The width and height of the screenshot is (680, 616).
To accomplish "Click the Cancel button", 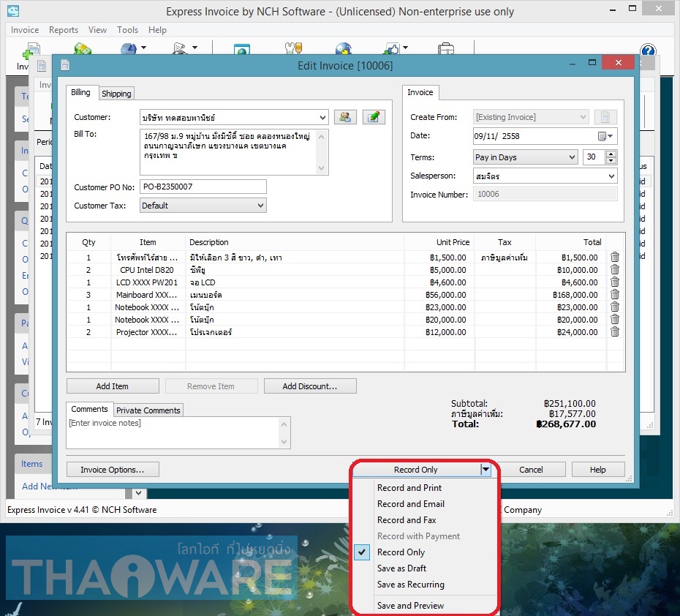I will pyautogui.click(x=531, y=470).
